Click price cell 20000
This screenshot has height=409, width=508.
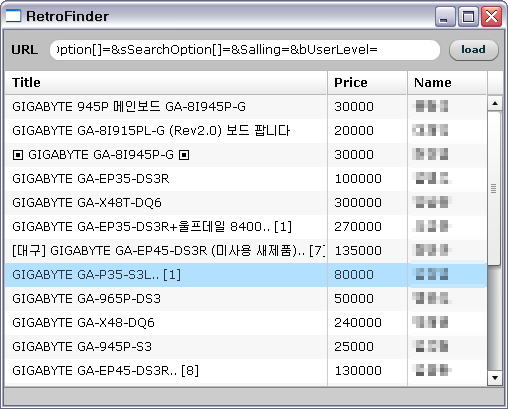[x=367, y=131]
